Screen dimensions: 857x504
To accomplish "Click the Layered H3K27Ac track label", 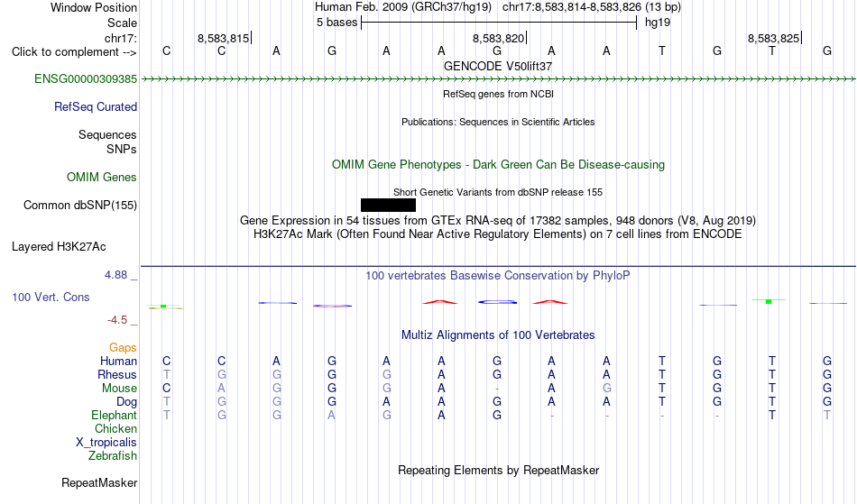I will tap(59, 247).
